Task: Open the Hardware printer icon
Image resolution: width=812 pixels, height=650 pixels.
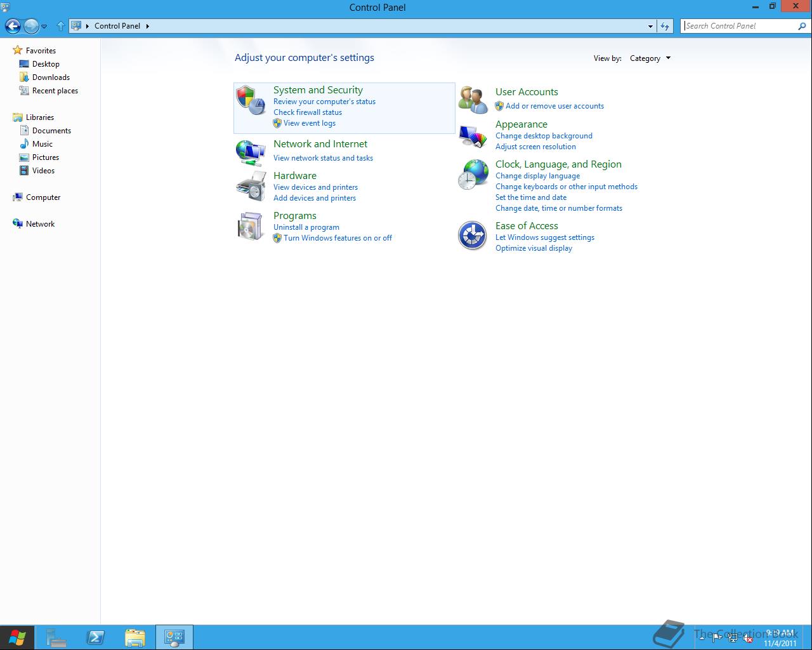Action: (251, 186)
